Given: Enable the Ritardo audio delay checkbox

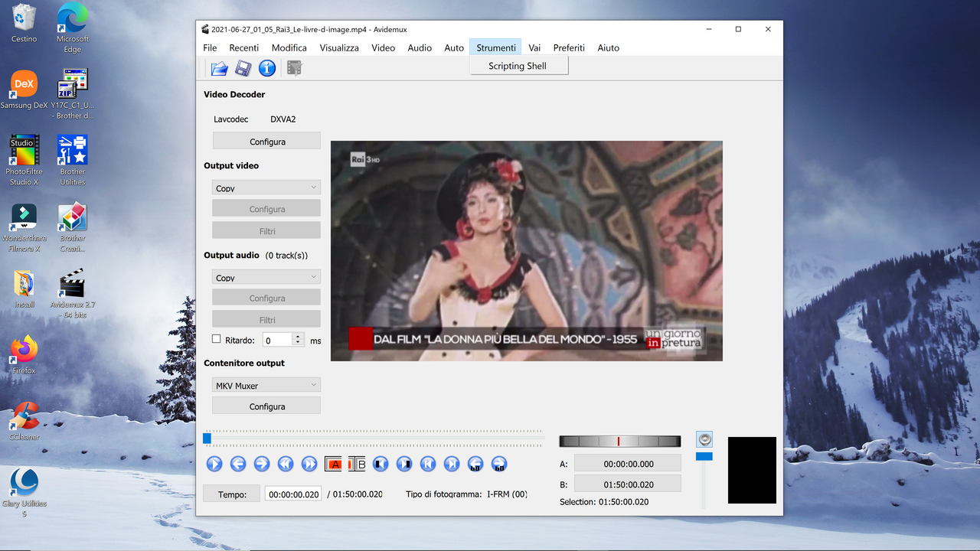Looking at the screenshot, I should (216, 339).
